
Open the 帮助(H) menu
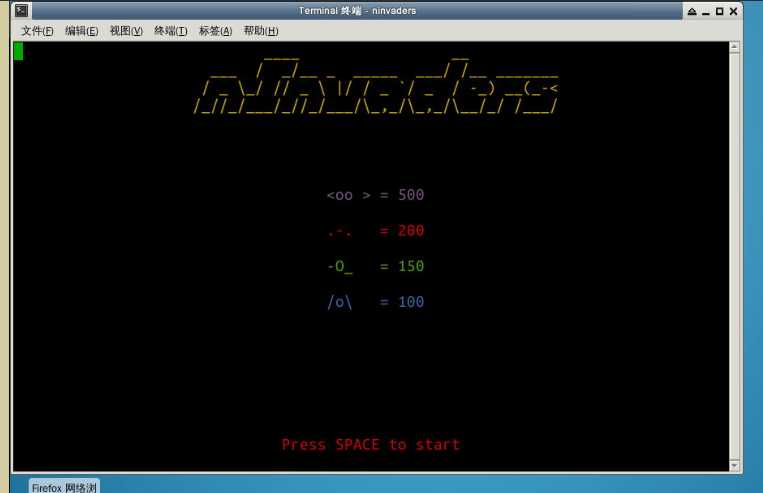(x=261, y=31)
